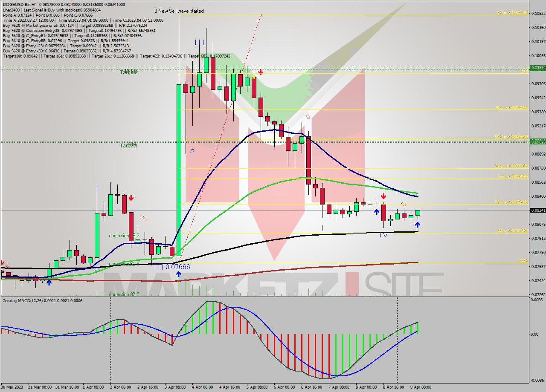Select the red down arrow above the 2 Apr candles

(131, 198)
